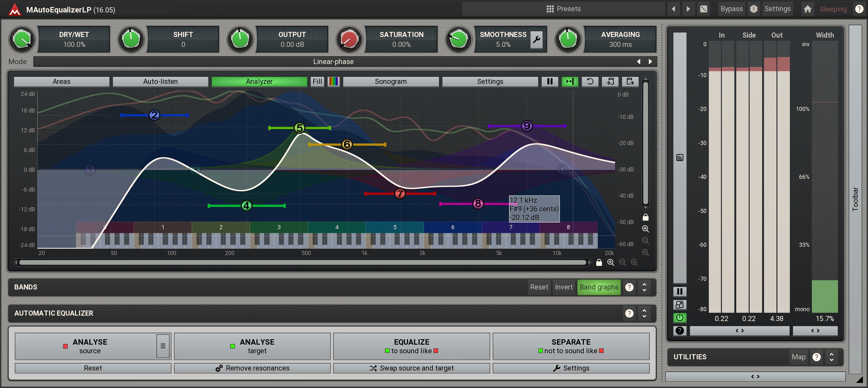This screenshot has width=868, height=388.
Task: Click the DRY/WET knob
Action: [22, 39]
